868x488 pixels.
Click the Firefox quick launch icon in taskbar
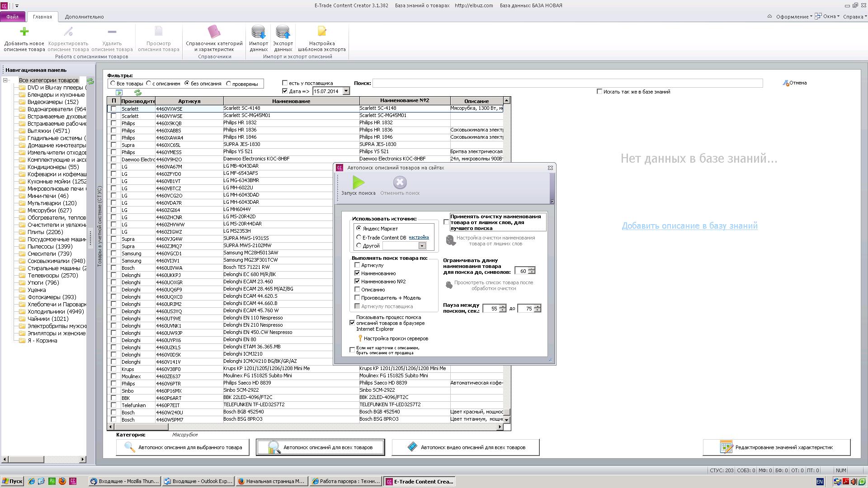(x=62, y=481)
